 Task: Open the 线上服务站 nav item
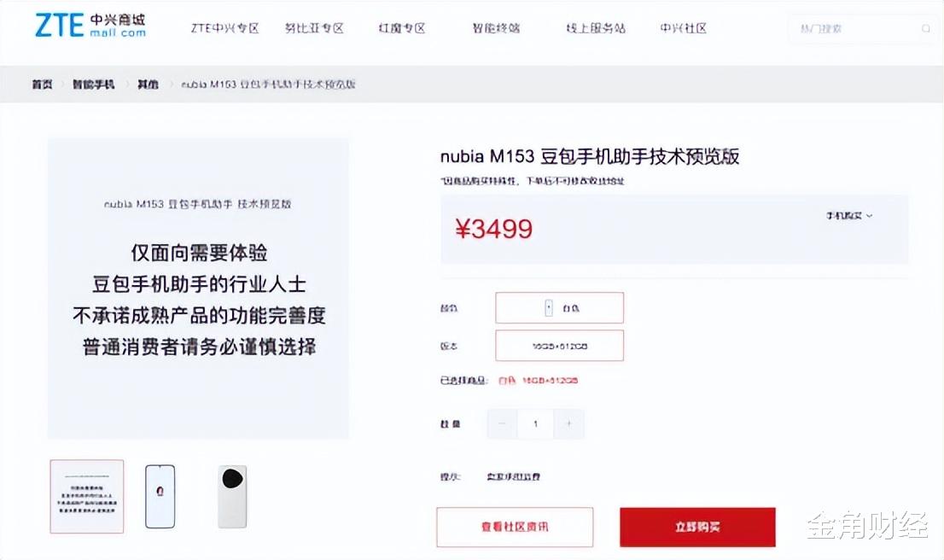coord(596,28)
